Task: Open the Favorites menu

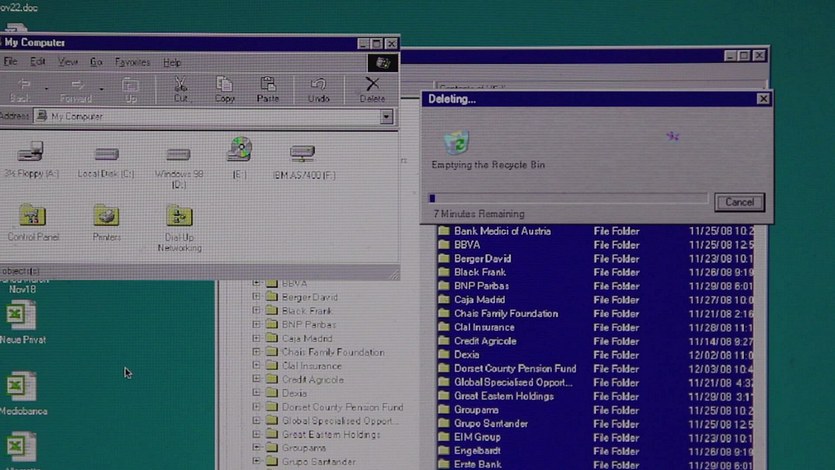Action: [132, 62]
